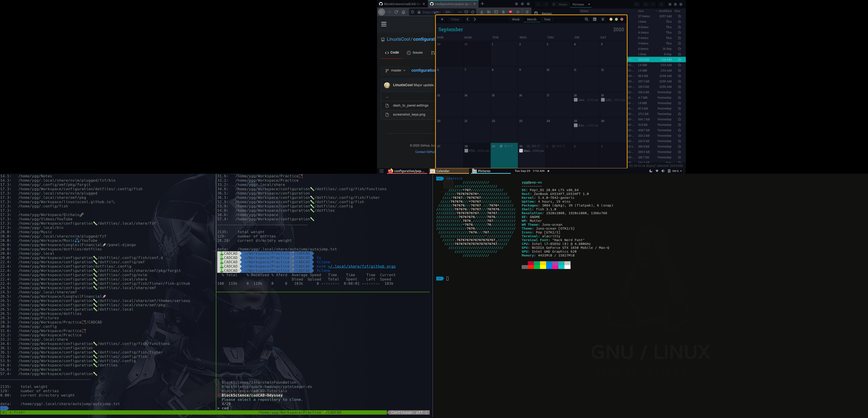Click the Today button in calendar
Viewport: 868px width, 418px height.
click(455, 19)
